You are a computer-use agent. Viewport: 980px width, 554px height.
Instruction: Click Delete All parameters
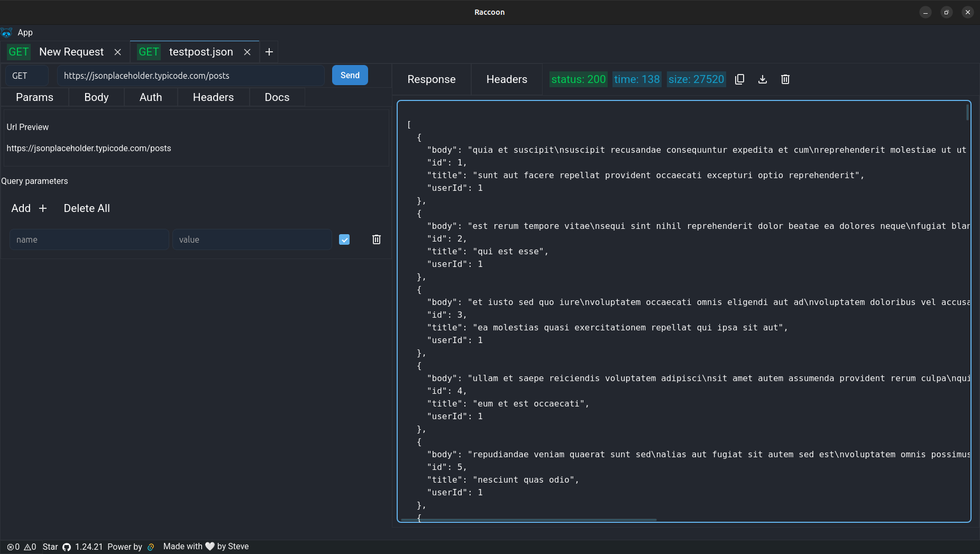tap(87, 208)
